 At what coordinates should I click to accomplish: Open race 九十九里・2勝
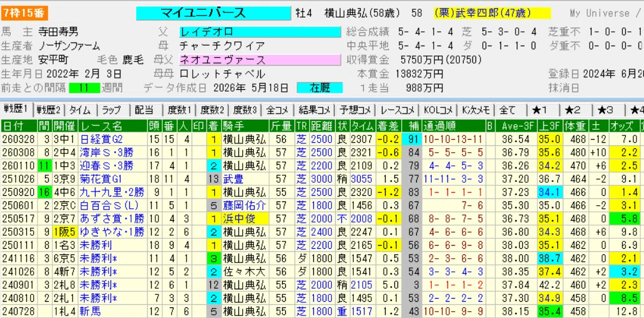pos(111,193)
